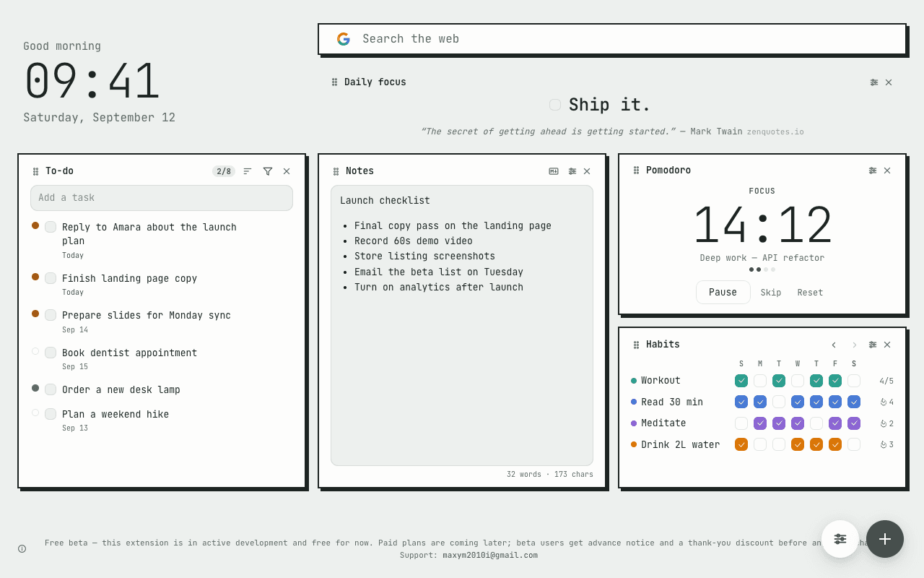Mark Ship it daily focus as done
The width and height of the screenshot is (924, 578).
555,105
